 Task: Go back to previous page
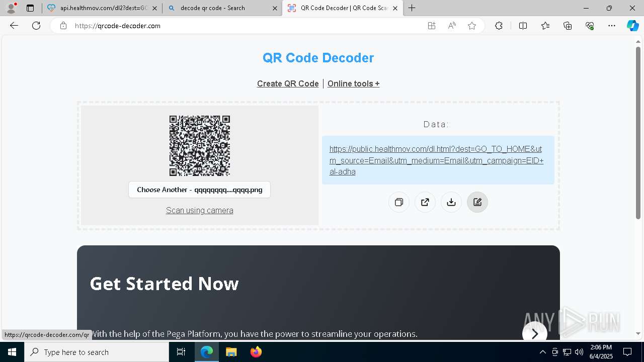(14, 26)
